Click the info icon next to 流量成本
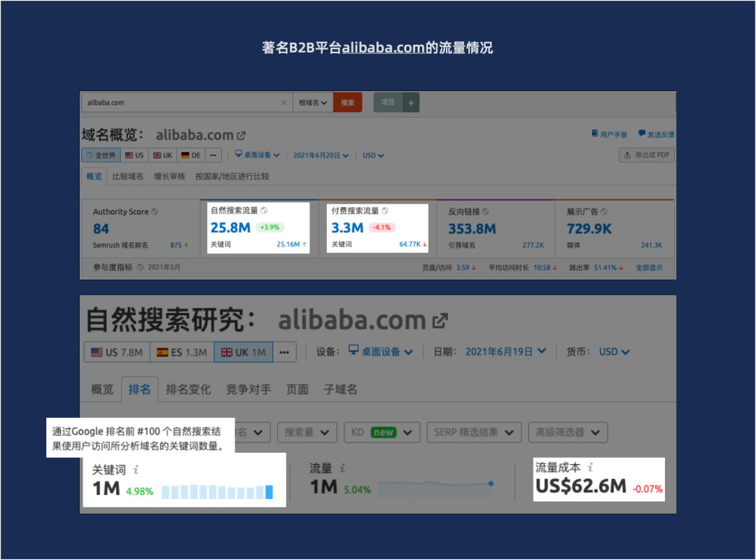The width and height of the screenshot is (756, 560). point(590,467)
